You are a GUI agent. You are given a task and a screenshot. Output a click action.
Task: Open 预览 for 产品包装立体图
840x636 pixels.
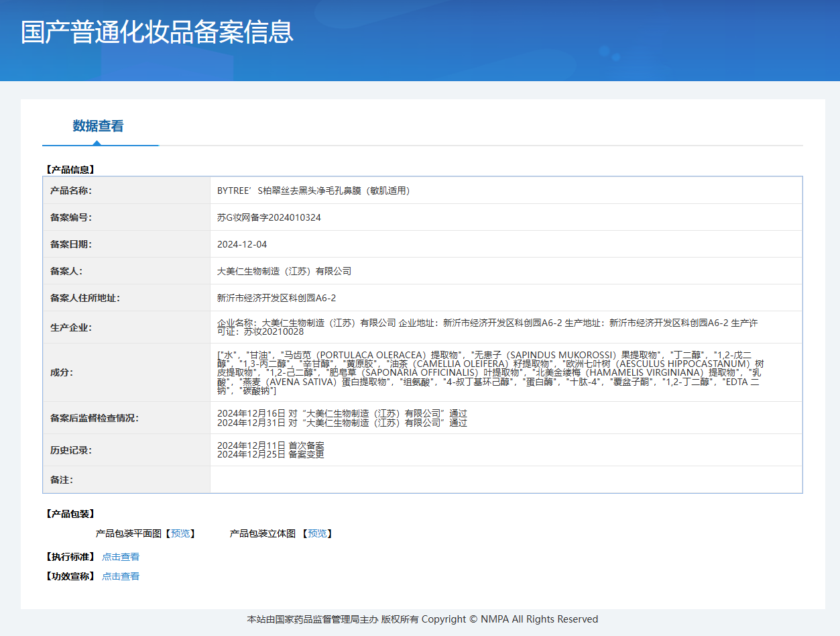pos(317,533)
